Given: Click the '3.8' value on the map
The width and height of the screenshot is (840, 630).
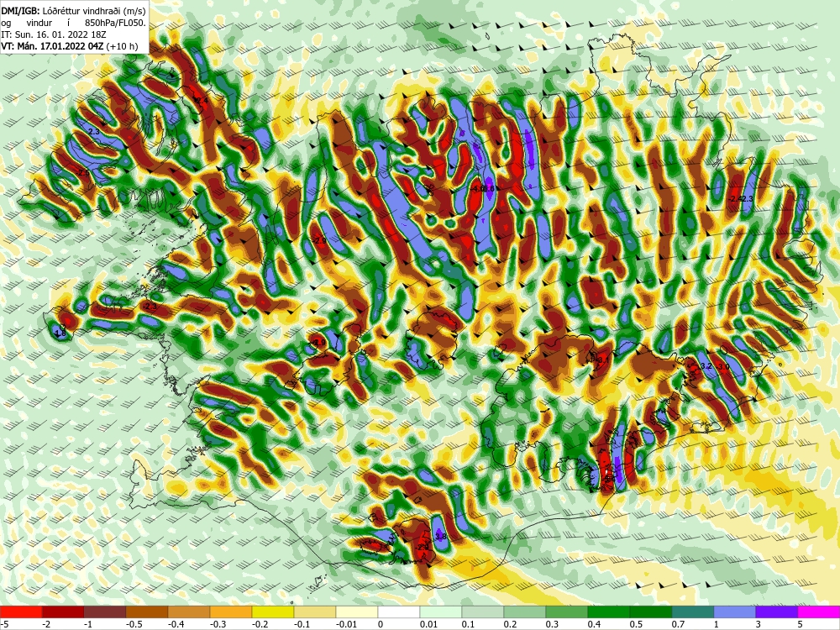Looking at the screenshot, I should coord(441,536).
